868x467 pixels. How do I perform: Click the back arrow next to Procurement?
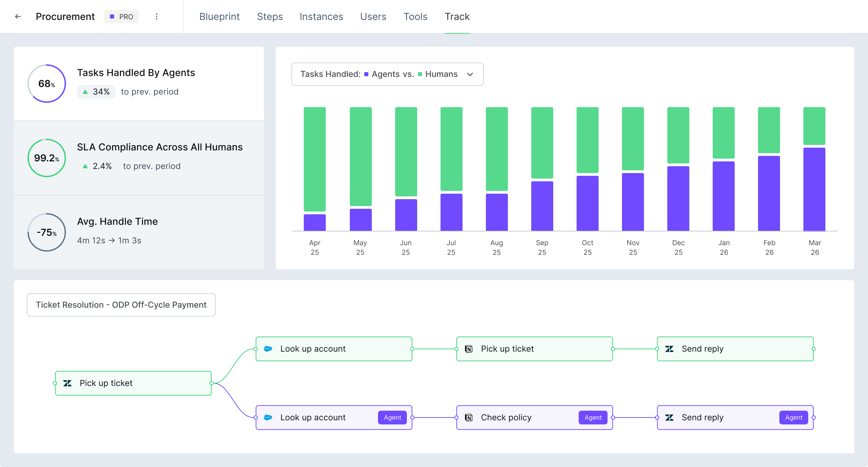(x=18, y=16)
